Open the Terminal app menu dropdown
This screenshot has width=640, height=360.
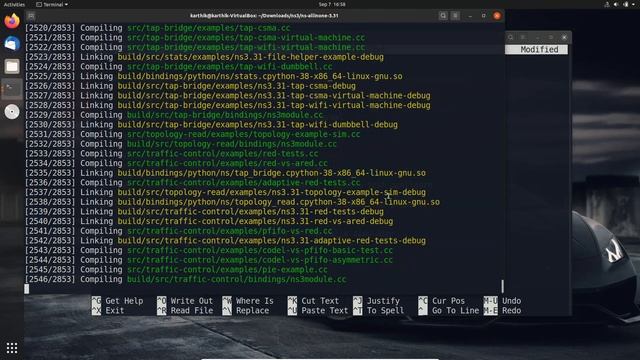coord(52,4)
